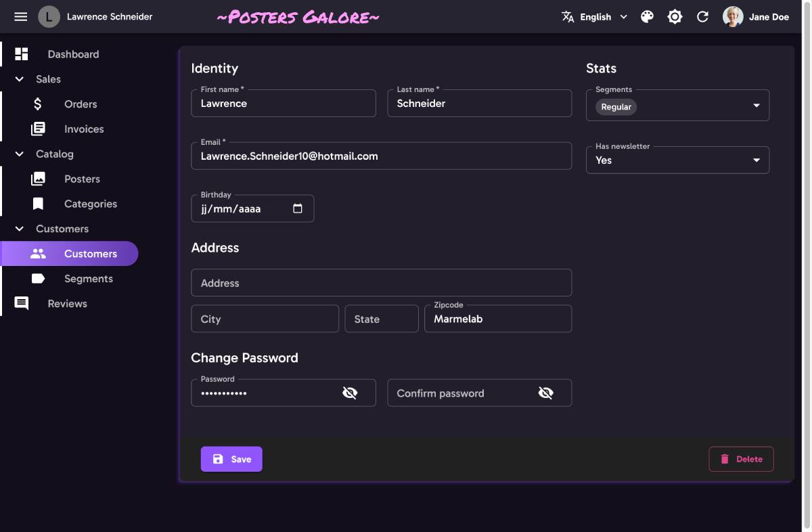The image size is (812, 532).
Task: Go to Orders in sidebar
Action: pyautogui.click(x=81, y=104)
